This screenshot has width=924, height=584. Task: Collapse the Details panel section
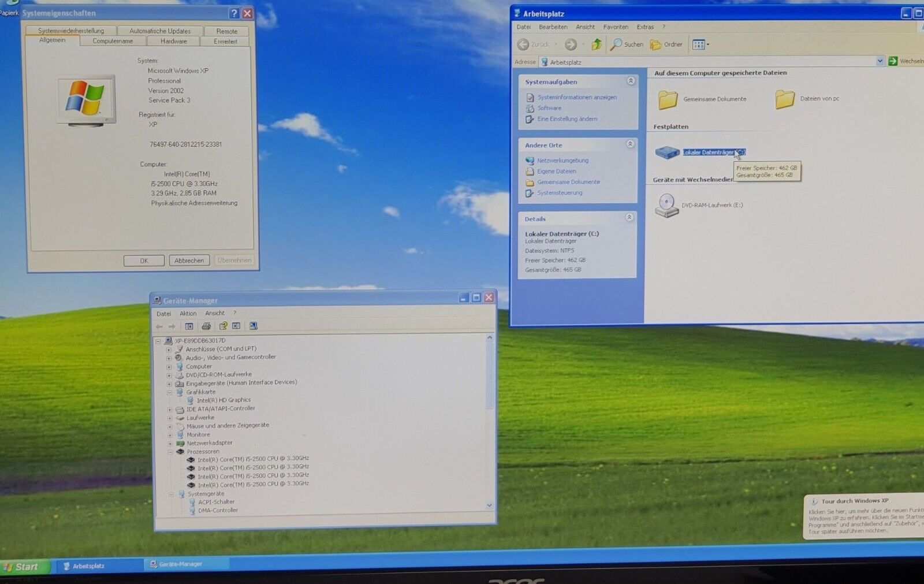629,218
